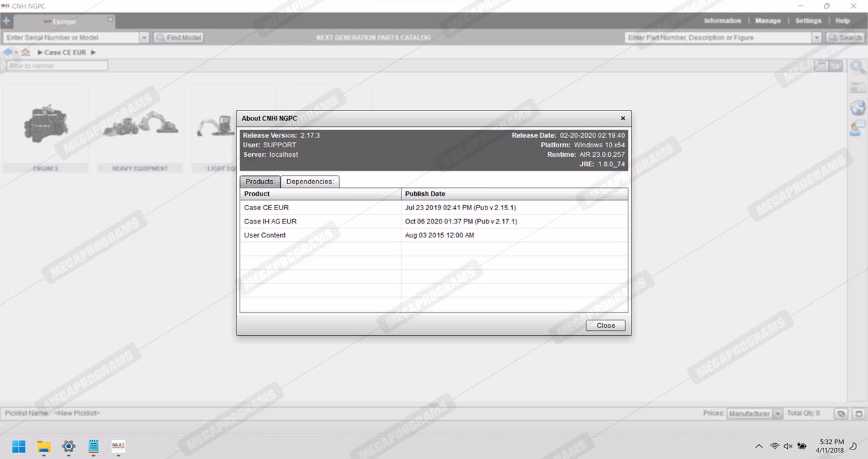The height and width of the screenshot is (459, 868).
Task: Click the CNH NGPC icon in the taskbar
Action: 118,446
